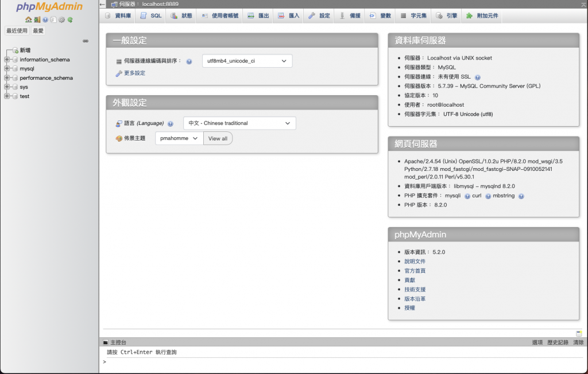Click the test database cylinder icon
The image size is (588, 374).
pyautogui.click(x=15, y=96)
